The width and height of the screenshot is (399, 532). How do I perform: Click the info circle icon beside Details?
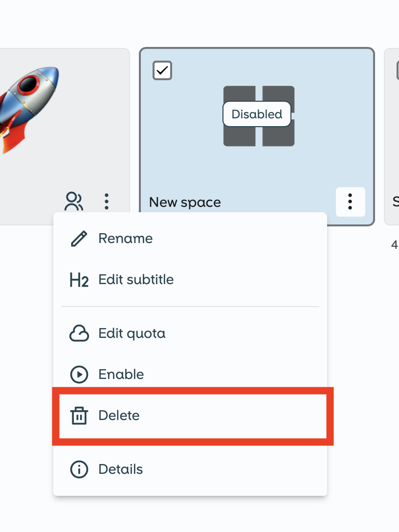tap(78, 469)
